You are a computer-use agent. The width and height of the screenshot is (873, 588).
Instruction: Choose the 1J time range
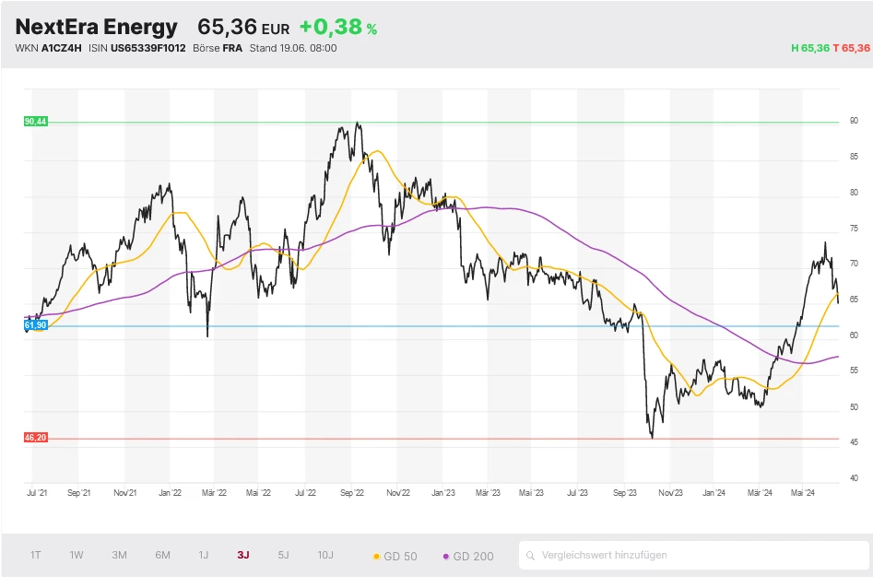coord(204,555)
